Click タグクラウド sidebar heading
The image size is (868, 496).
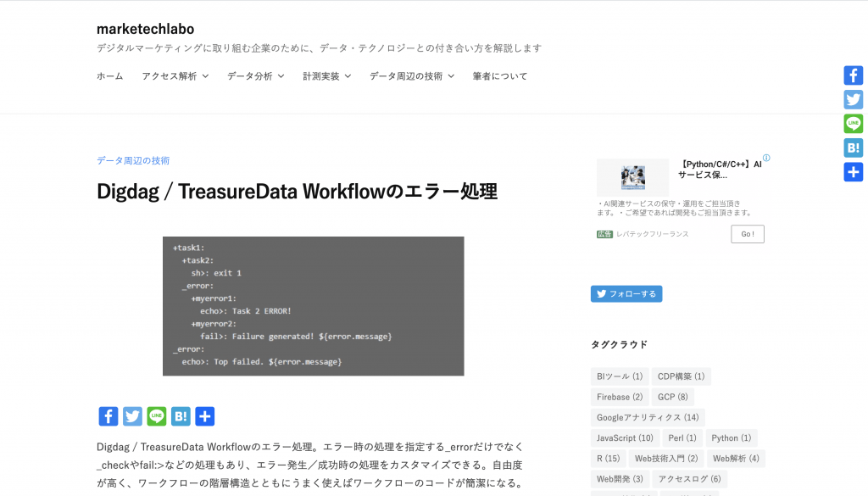click(619, 344)
